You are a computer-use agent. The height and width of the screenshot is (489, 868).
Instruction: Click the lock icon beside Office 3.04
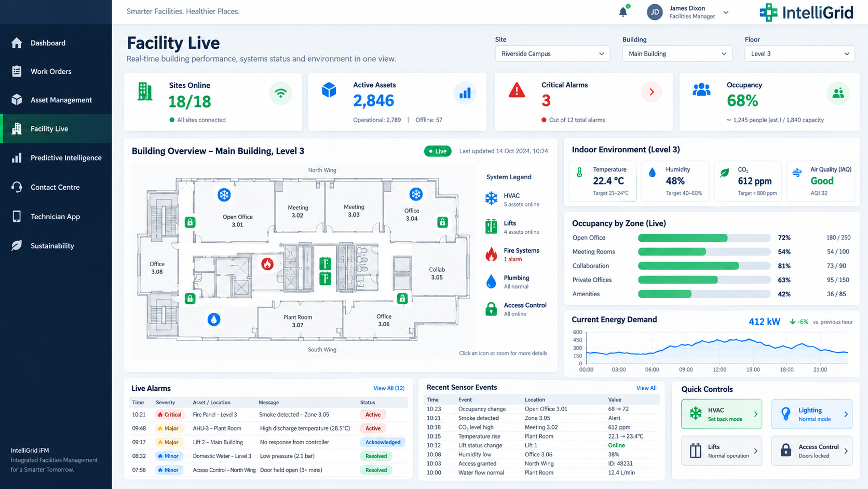[442, 222]
